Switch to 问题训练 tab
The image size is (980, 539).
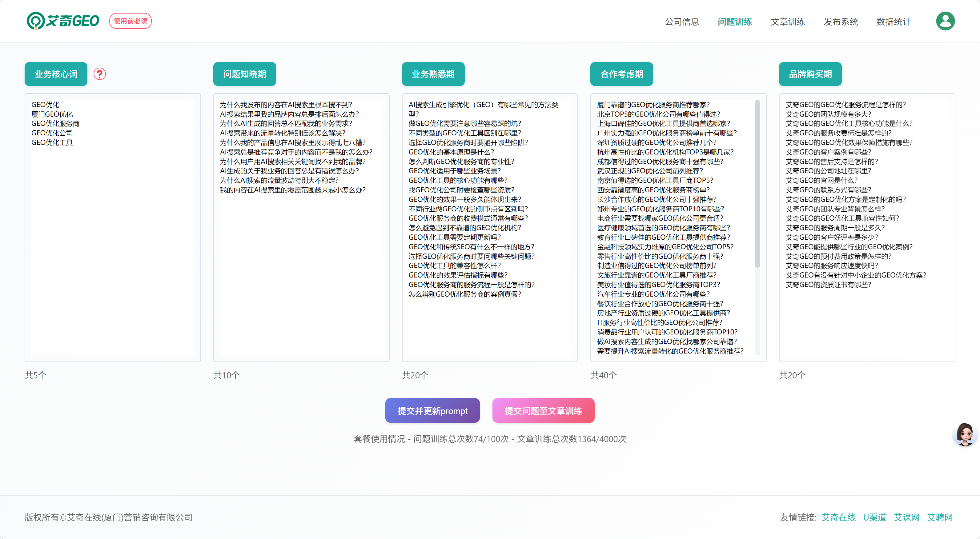(735, 22)
